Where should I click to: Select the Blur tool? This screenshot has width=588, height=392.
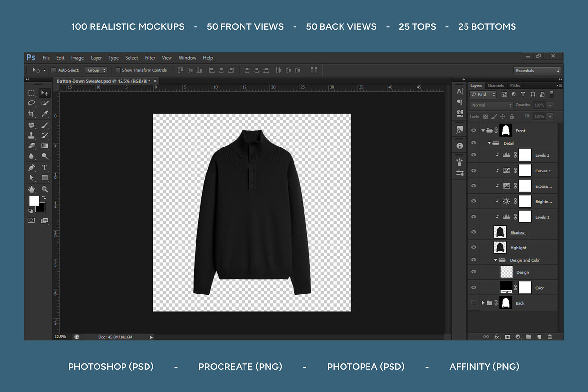[x=32, y=156]
